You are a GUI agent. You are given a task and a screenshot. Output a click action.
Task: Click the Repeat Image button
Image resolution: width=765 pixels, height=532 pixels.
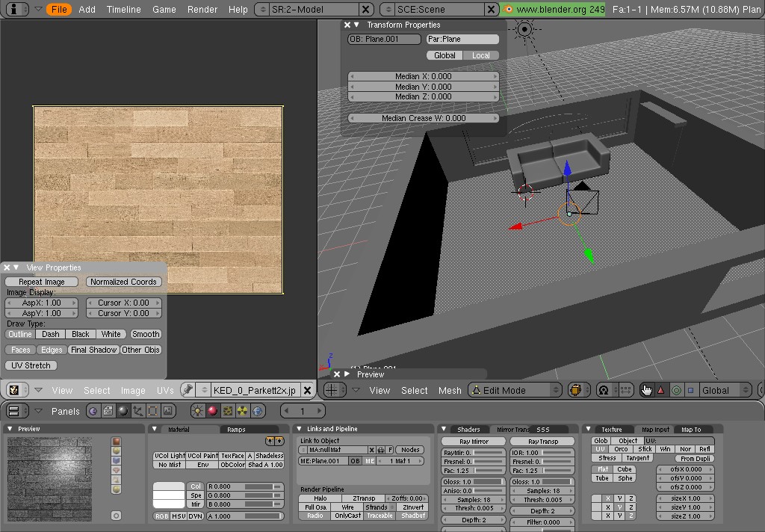[42, 282]
